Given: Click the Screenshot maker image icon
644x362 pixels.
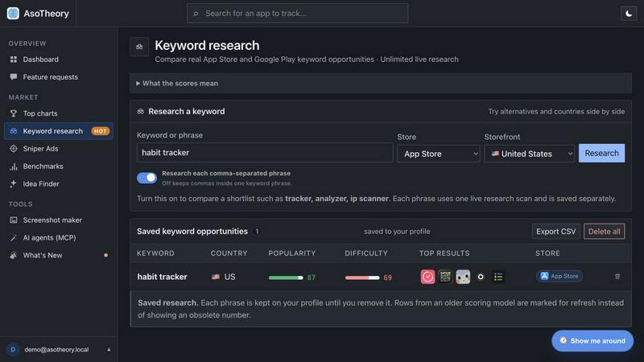Looking at the screenshot, I should click(14, 220).
